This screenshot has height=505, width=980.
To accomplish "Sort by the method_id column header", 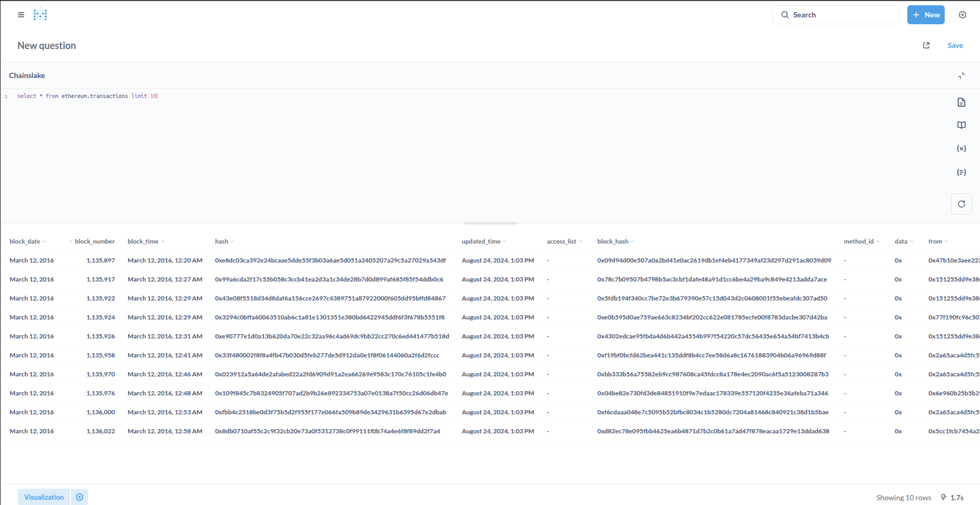I will [859, 241].
